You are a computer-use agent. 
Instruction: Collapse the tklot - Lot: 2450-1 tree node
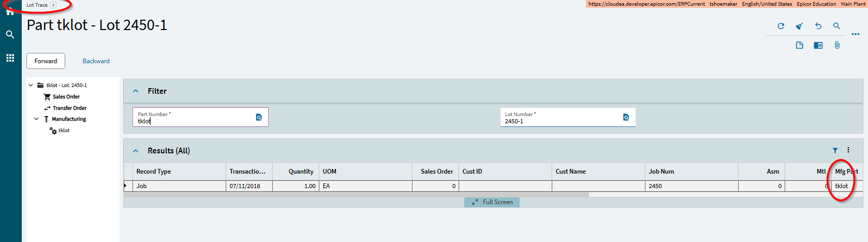click(x=31, y=85)
